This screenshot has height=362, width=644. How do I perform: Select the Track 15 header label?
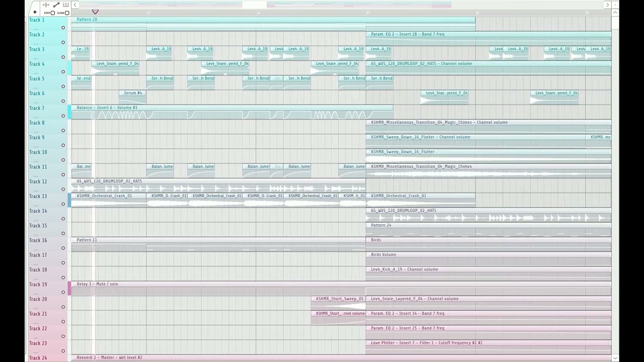tap(38, 226)
